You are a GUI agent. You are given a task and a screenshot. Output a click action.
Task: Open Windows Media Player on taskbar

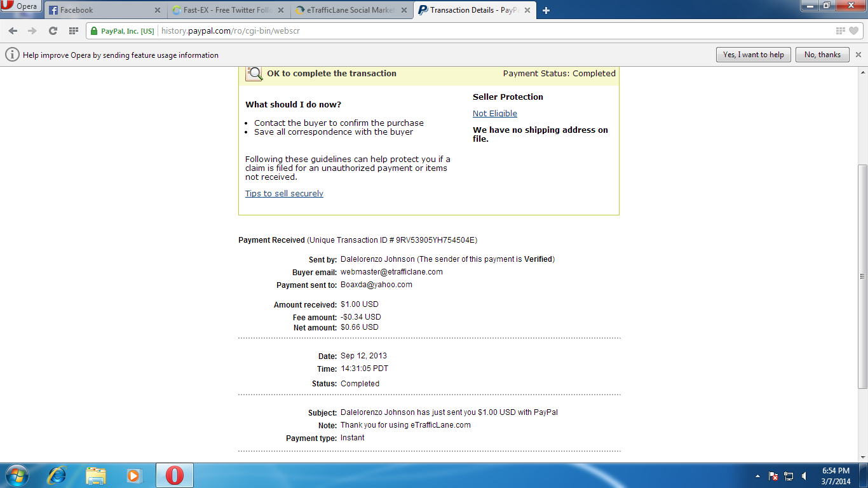click(x=133, y=475)
